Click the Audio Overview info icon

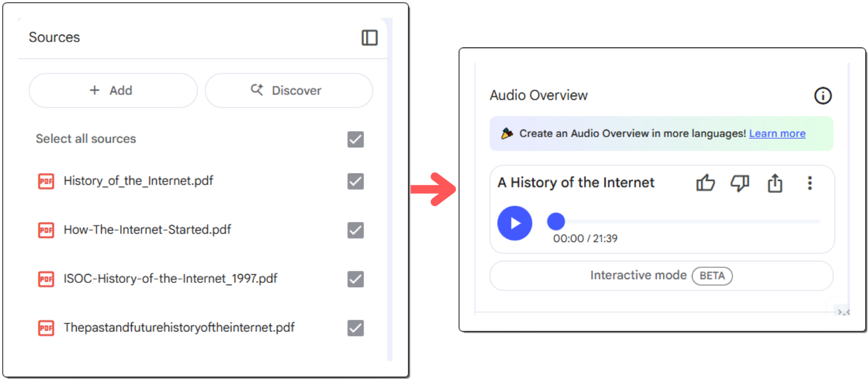pos(823,96)
